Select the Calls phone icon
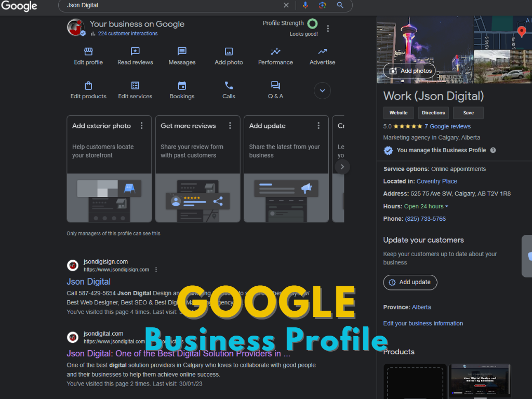 (229, 86)
